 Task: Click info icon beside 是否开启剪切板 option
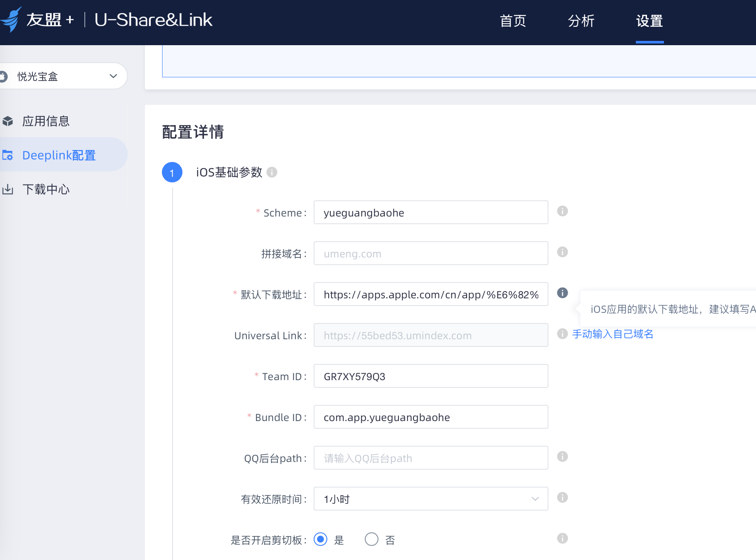pos(563,539)
